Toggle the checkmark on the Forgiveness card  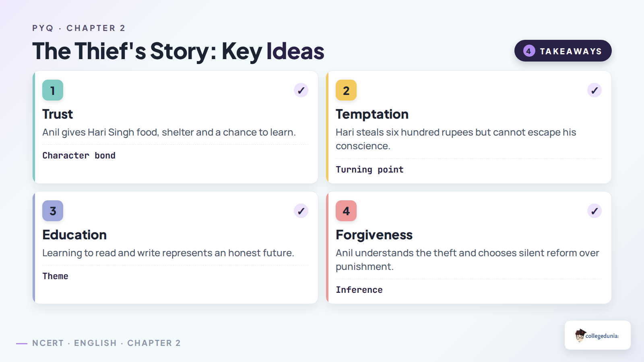point(594,211)
